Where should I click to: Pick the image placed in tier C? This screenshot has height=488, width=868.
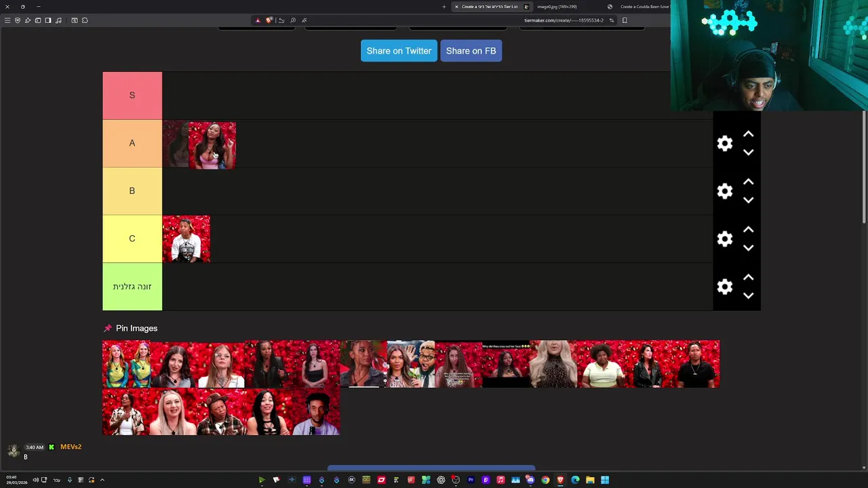186,239
